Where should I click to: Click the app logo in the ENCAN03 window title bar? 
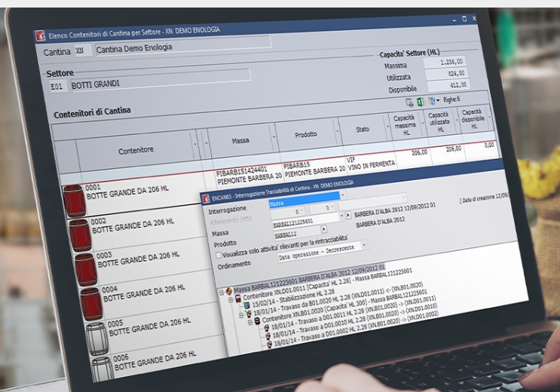point(206,199)
